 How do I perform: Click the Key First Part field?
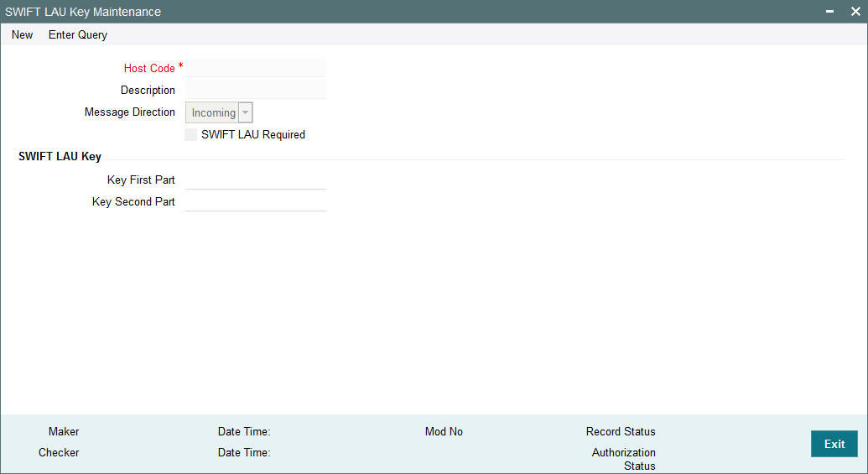coord(256,180)
